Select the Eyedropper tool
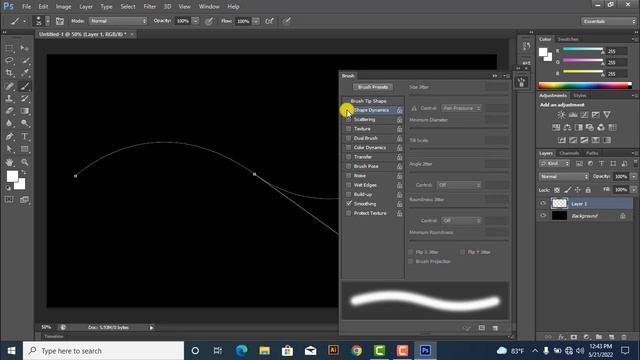Image resolution: width=640 pixels, height=360 pixels. coord(24,73)
